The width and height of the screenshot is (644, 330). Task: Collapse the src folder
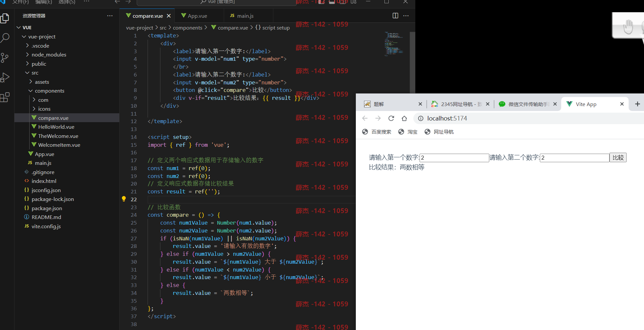(27, 73)
